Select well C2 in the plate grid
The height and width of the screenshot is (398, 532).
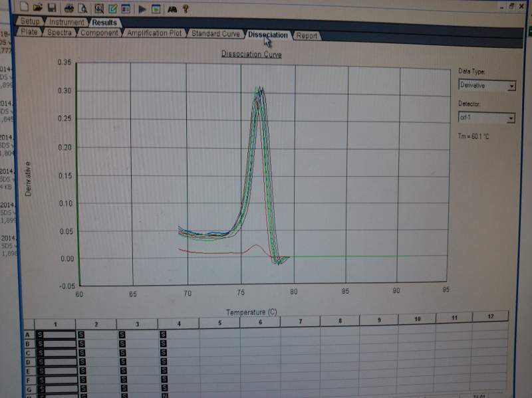point(97,353)
